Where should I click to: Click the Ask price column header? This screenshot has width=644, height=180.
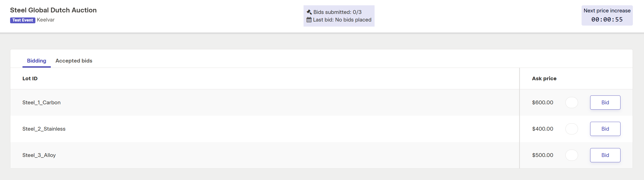click(544, 78)
